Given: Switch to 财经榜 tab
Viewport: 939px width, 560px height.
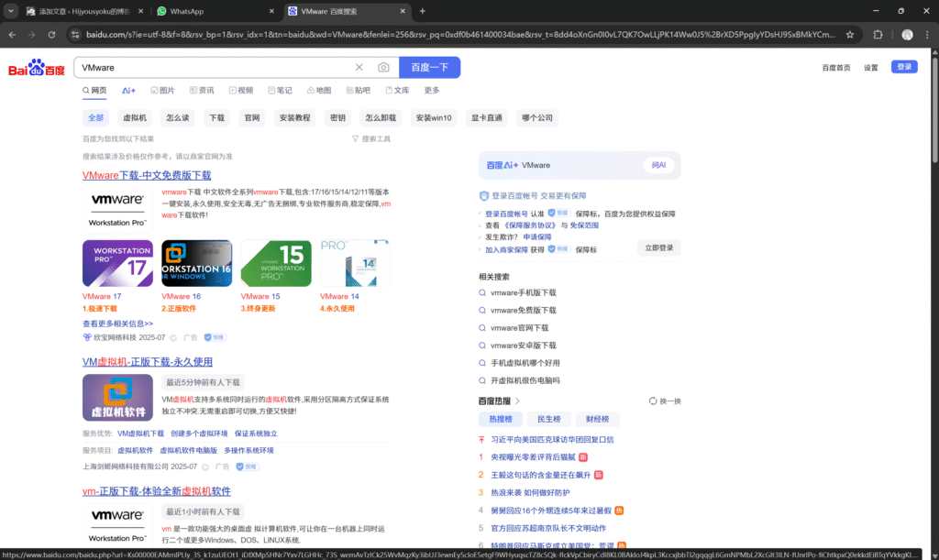Looking at the screenshot, I should pyautogui.click(x=597, y=420).
